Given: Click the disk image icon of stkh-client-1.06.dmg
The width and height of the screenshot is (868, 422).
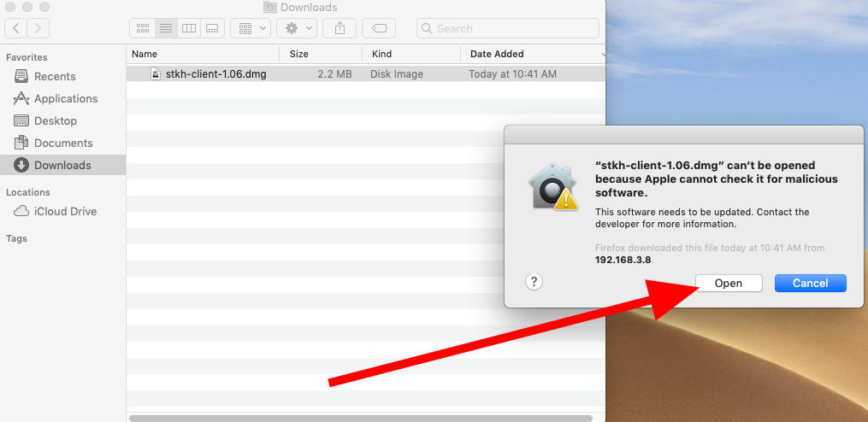Looking at the screenshot, I should 156,73.
